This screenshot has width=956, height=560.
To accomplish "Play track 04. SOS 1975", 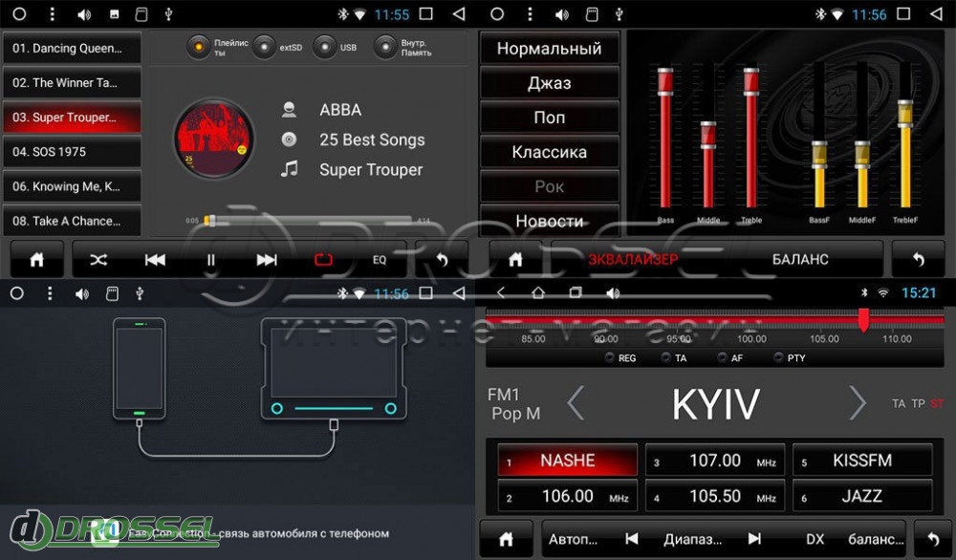I will click(x=72, y=152).
